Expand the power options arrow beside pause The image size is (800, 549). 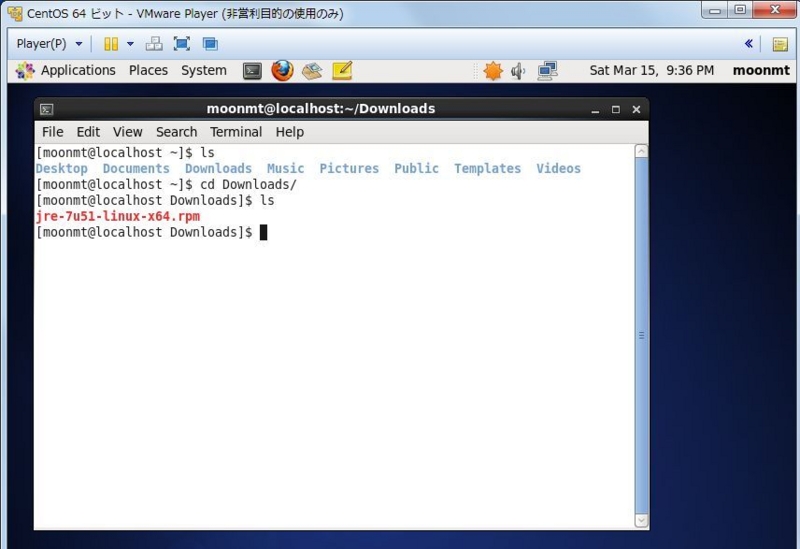(x=131, y=44)
